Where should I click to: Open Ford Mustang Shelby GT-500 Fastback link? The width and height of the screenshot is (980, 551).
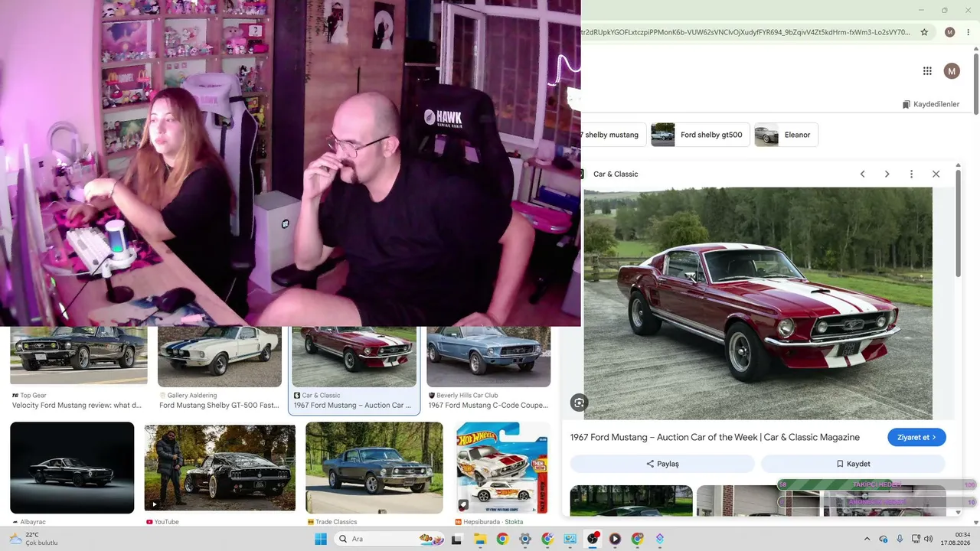(219, 406)
